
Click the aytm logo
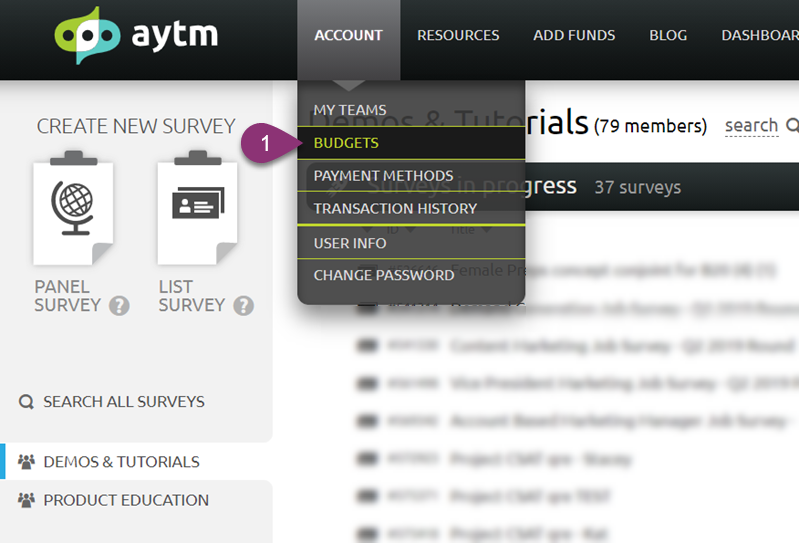click(x=137, y=35)
